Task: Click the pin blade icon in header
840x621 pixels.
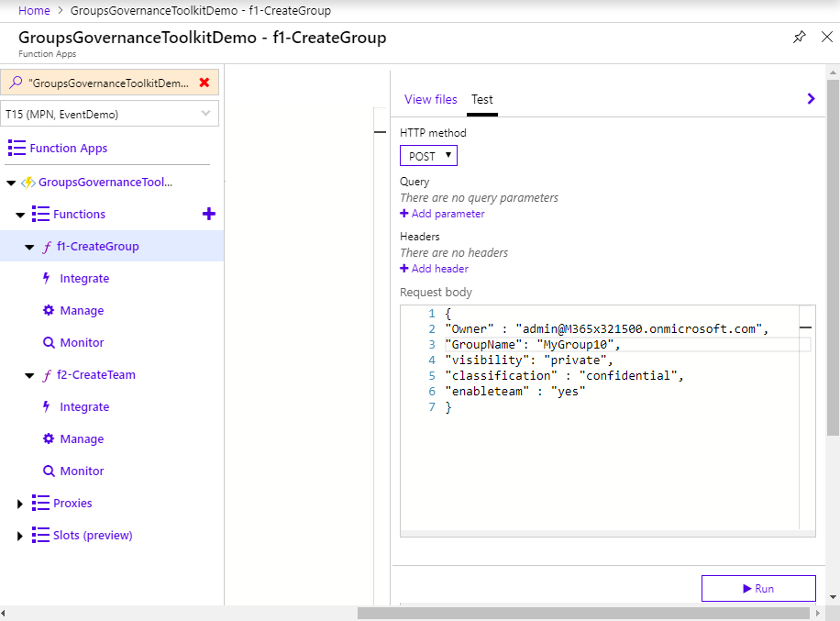Action: click(799, 37)
